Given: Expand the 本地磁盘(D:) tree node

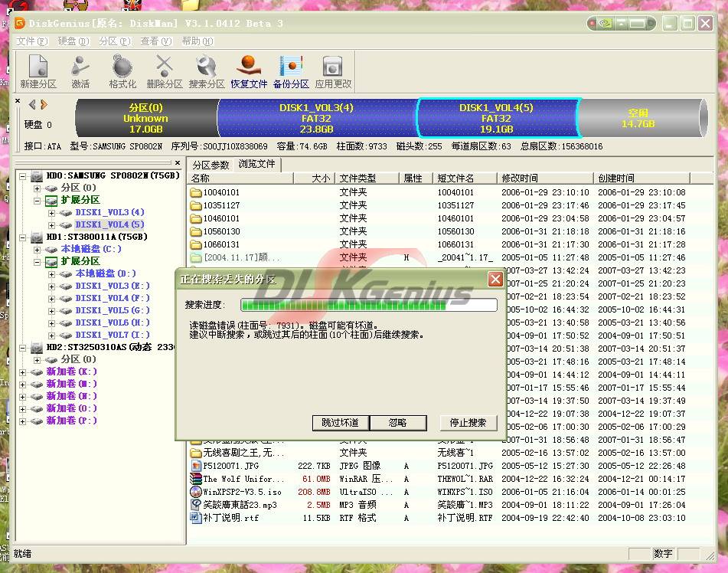Looking at the screenshot, I should [x=51, y=274].
